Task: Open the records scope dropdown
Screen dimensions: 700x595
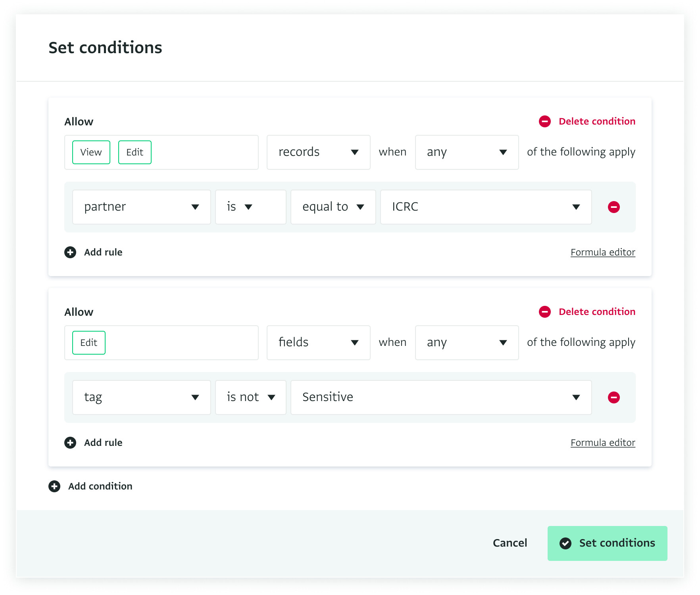Action: coord(318,152)
